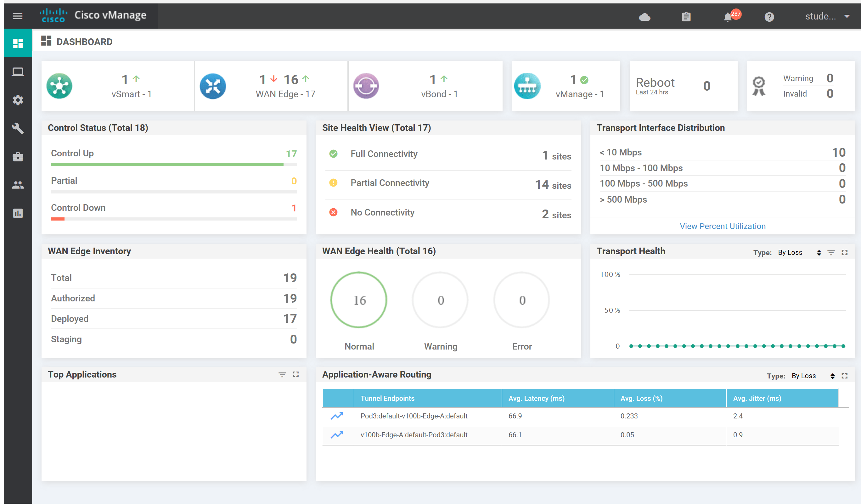Open the hamburger navigation menu
This screenshot has width=861, height=504.
(17, 16)
